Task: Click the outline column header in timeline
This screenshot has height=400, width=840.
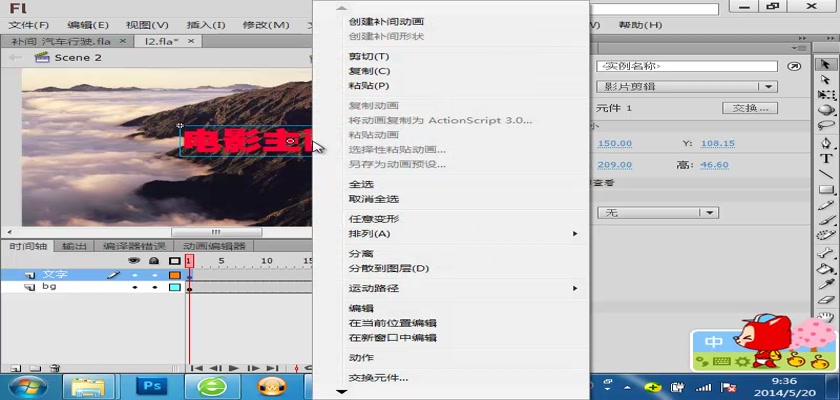Action: [x=175, y=261]
